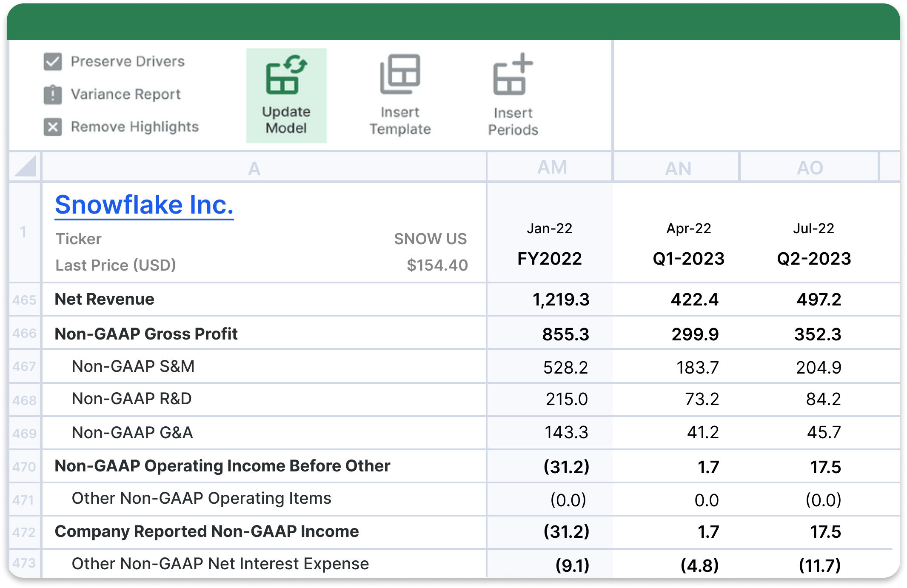Screen dimensions: 907x588
Task: Select column AM header
Action: [550, 167]
